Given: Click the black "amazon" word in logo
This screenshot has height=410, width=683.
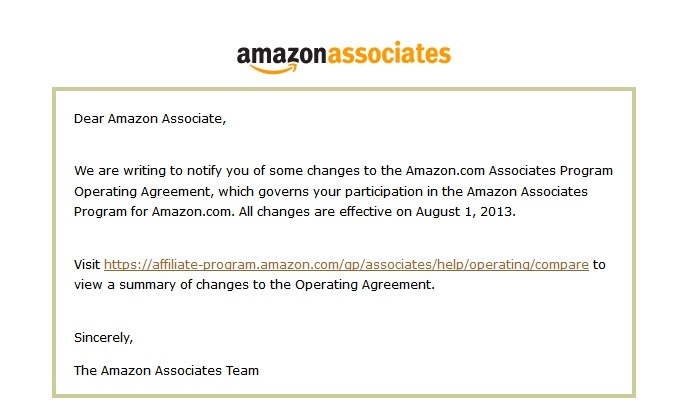Looking at the screenshot, I should (x=281, y=55).
